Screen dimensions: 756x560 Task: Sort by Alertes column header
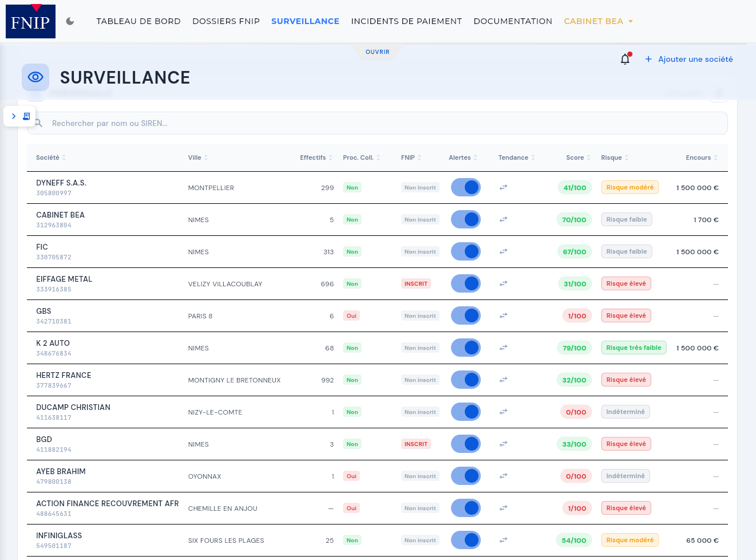(x=463, y=157)
